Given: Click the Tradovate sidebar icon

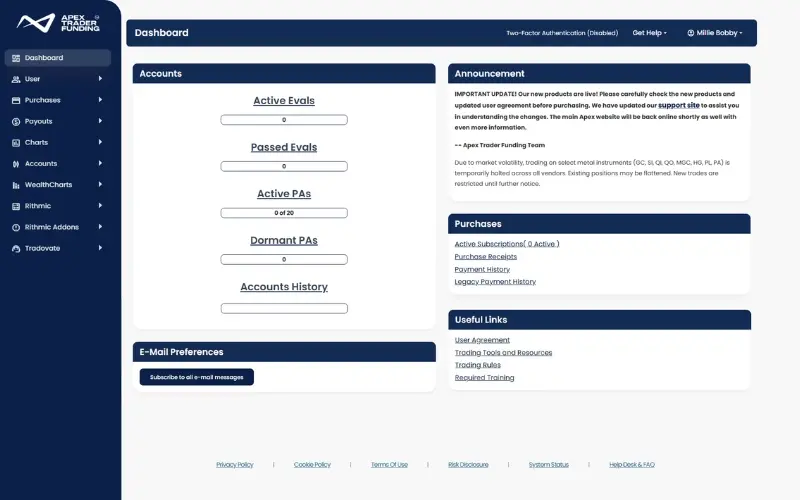Looking at the screenshot, I should pos(16,248).
